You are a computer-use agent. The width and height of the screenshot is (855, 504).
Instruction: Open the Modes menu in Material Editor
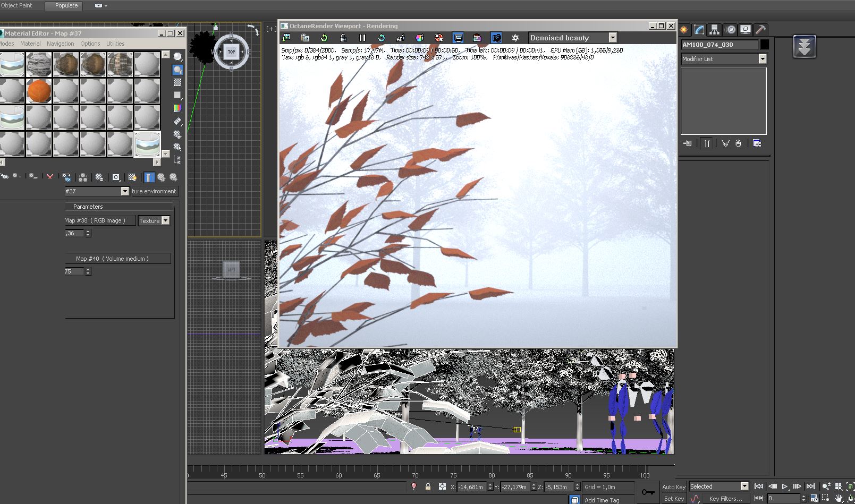[x=7, y=44]
